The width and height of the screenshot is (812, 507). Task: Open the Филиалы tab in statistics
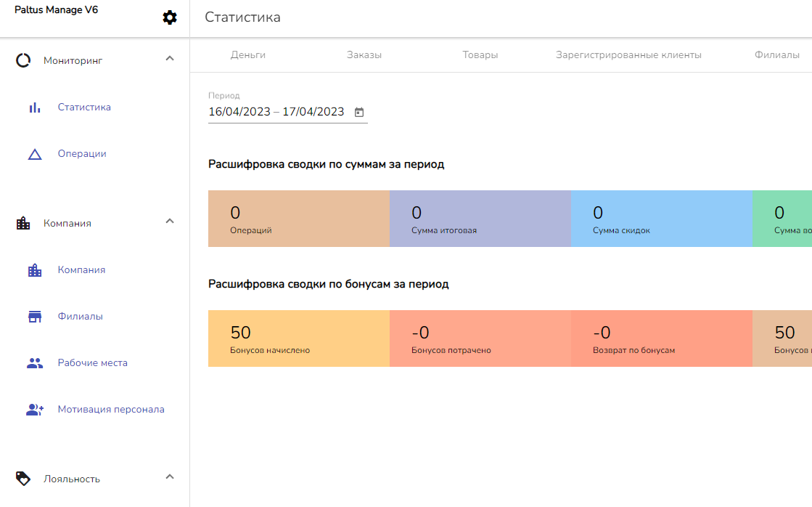click(x=776, y=55)
